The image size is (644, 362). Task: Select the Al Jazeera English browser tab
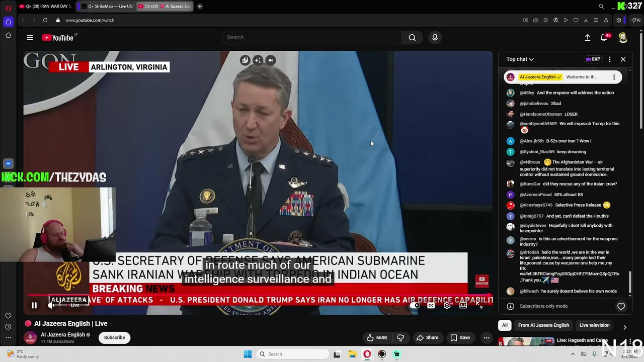[165, 7]
